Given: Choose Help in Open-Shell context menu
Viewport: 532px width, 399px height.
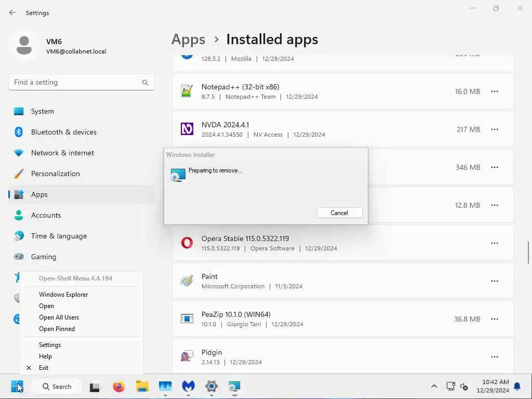Looking at the screenshot, I should pos(46,356).
